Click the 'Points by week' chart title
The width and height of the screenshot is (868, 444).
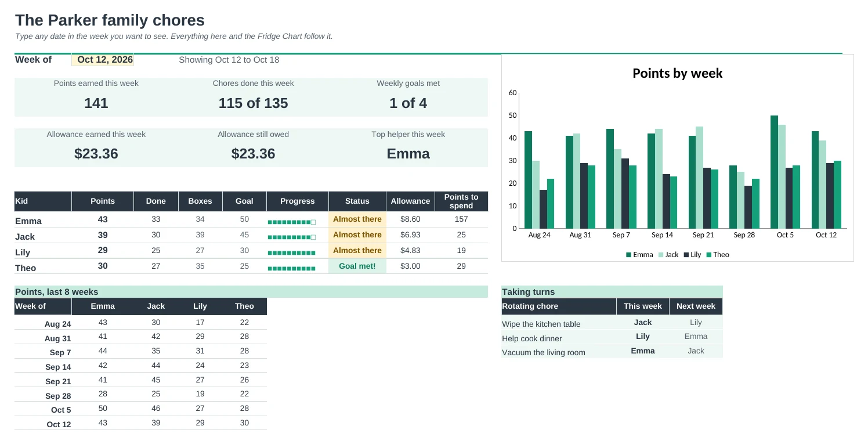tap(677, 73)
